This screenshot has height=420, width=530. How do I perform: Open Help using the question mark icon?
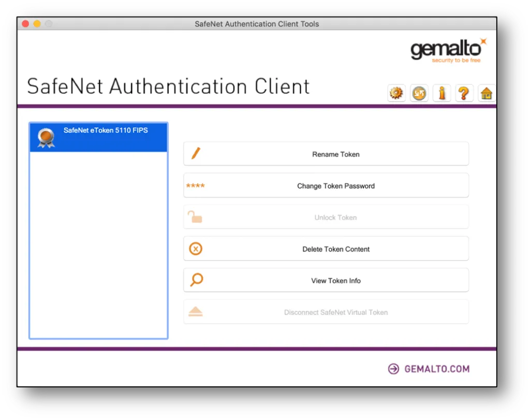(x=464, y=93)
